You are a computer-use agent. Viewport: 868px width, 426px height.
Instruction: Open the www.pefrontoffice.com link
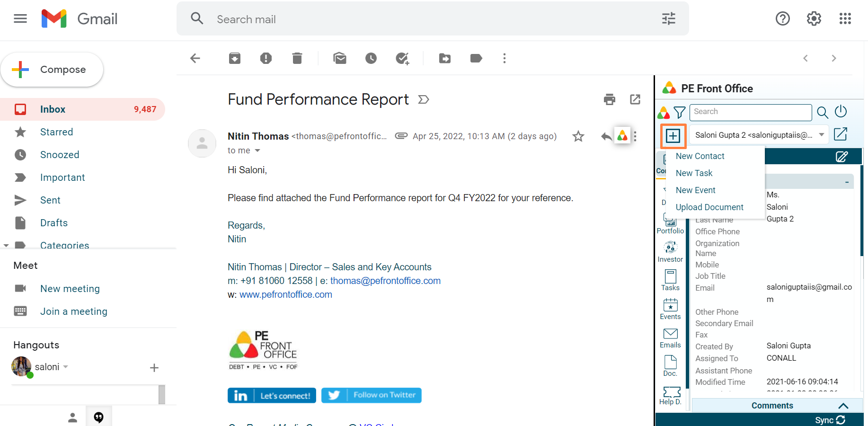pos(286,294)
